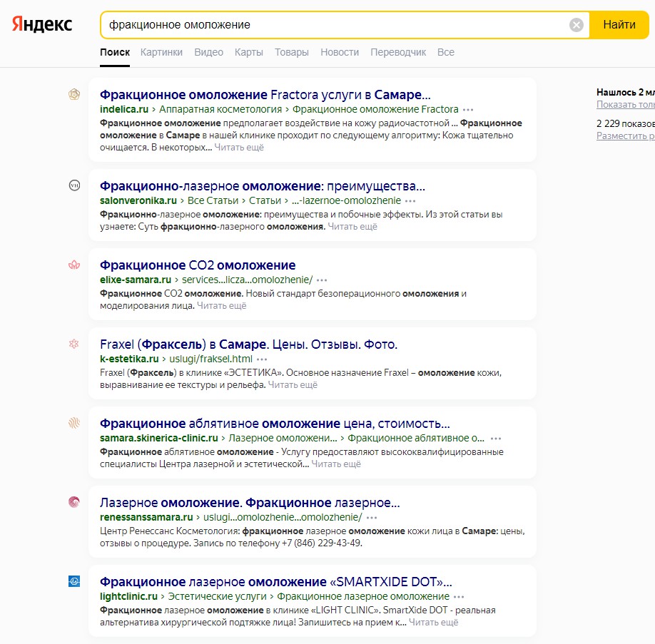The width and height of the screenshot is (655, 644).
Task: Select the Все tab
Action: pyautogui.click(x=446, y=52)
